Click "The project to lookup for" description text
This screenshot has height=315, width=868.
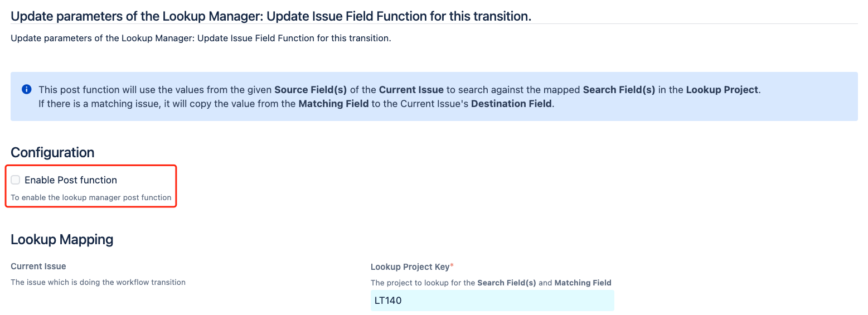click(x=423, y=283)
